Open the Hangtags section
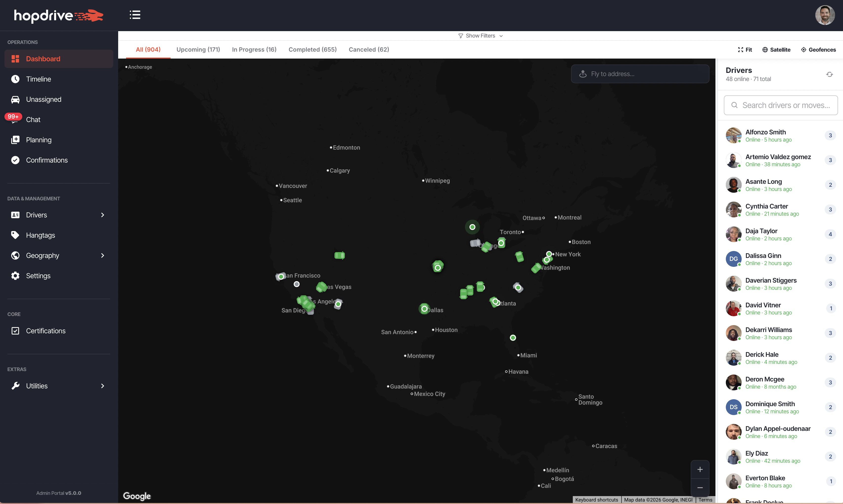The image size is (843, 504). pos(41,235)
